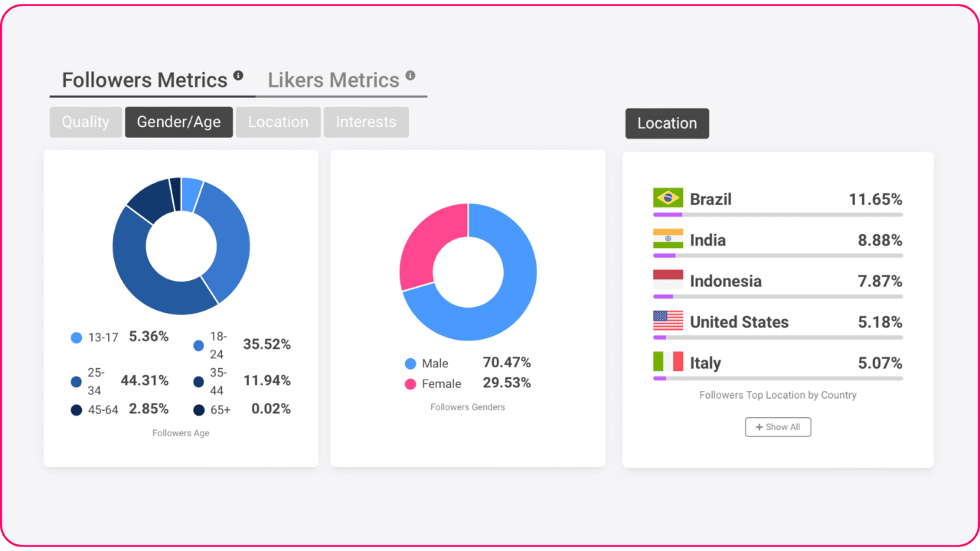Switch to the Likers Metrics tab
The width and height of the screenshot is (980, 551).
[x=334, y=80]
